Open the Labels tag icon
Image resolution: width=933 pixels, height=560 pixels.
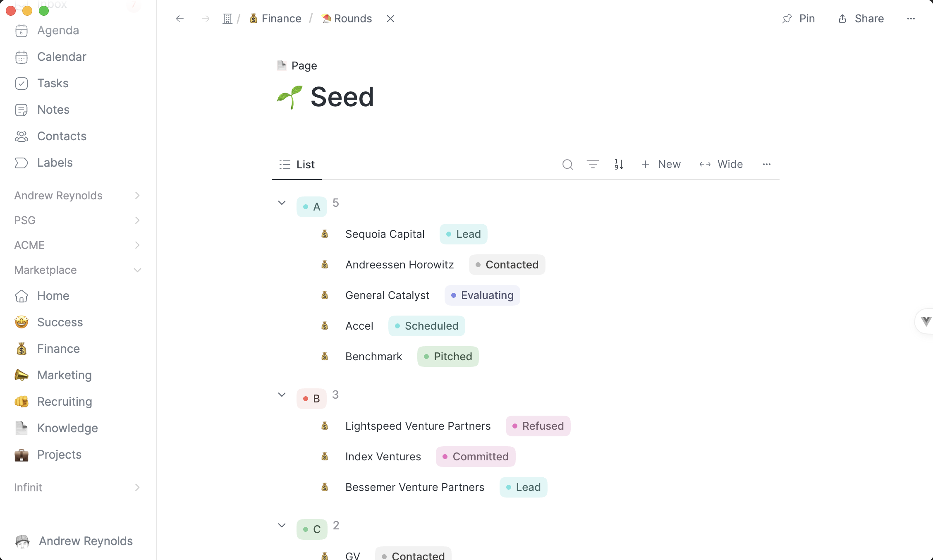click(x=22, y=163)
